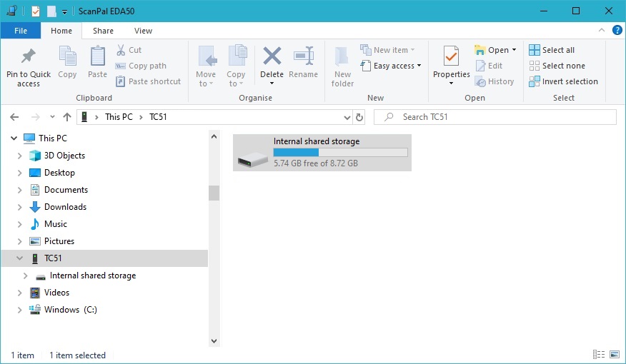The width and height of the screenshot is (626, 364).
Task: Select the Internal shared storage drive tile
Action: point(322,153)
